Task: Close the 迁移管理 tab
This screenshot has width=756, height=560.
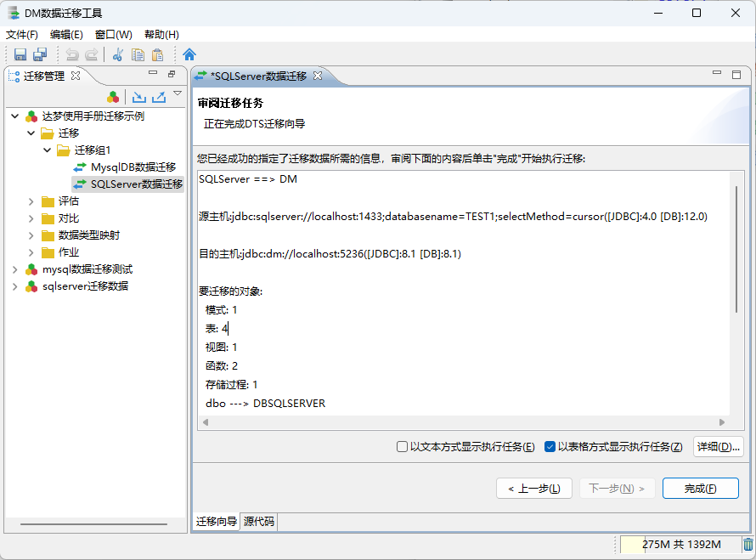Action: (76, 76)
